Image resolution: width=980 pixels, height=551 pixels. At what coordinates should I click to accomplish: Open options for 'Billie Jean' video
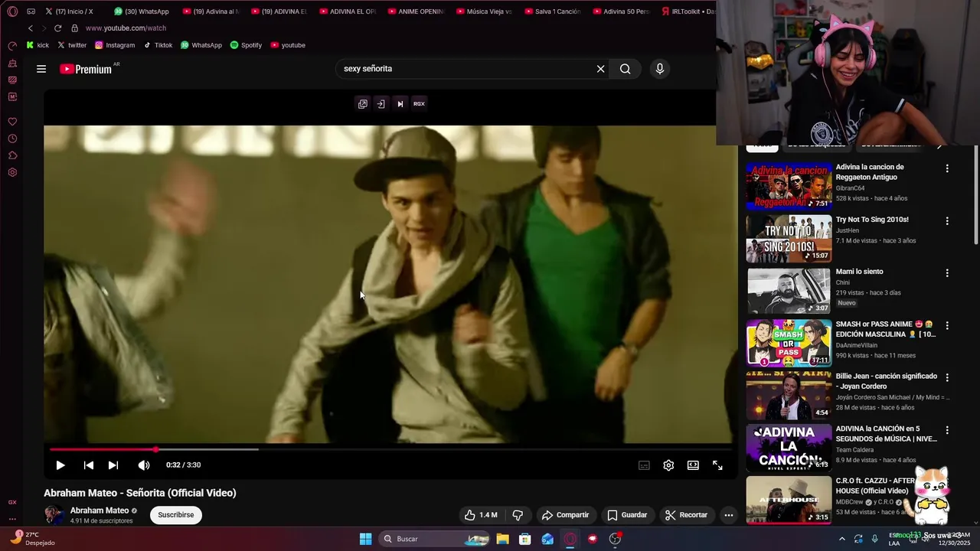[947, 377]
